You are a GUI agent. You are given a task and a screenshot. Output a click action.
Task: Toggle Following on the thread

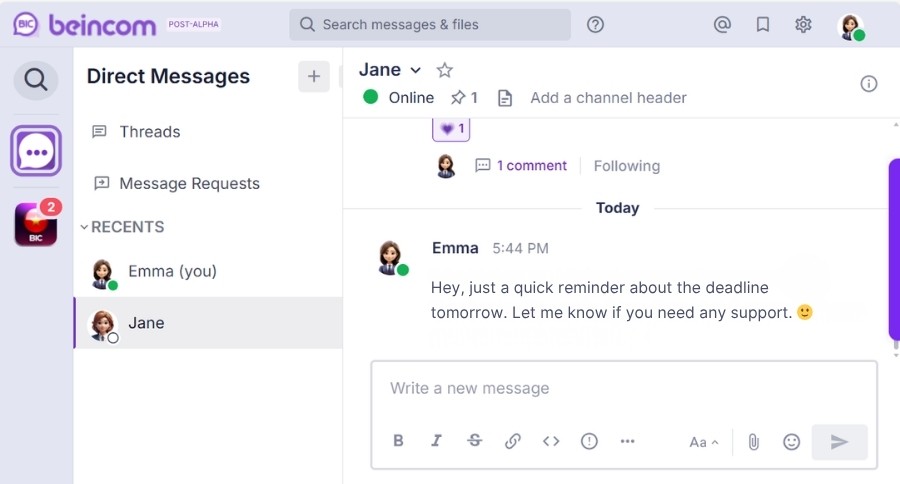[x=627, y=166]
